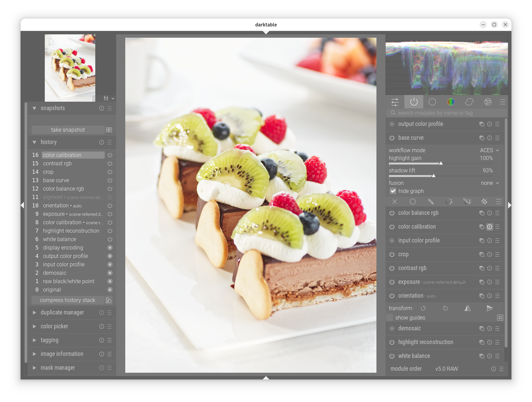Viewport: 532px width, 402px height.
Task: Select uniform blending circle icon
Action: coord(413,202)
